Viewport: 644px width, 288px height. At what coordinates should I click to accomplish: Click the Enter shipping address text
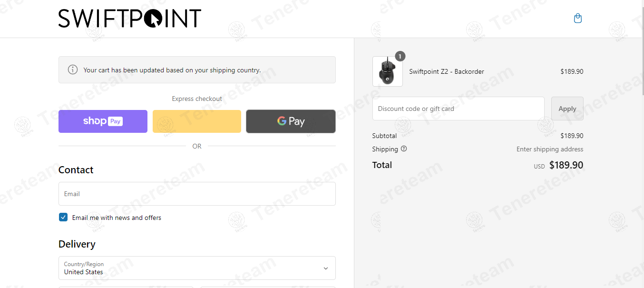coord(549,149)
